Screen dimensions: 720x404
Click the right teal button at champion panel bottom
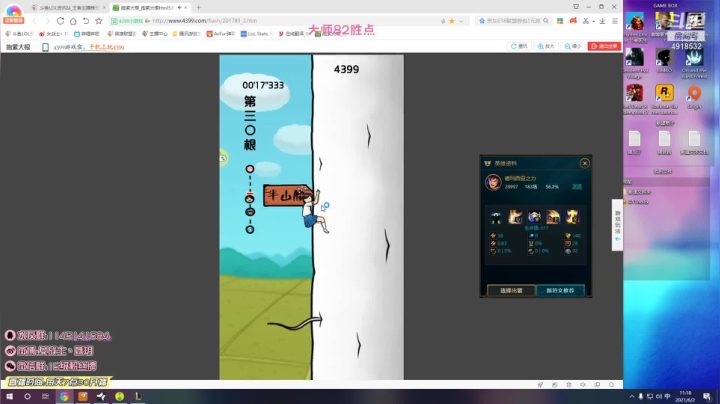tap(560, 290)
